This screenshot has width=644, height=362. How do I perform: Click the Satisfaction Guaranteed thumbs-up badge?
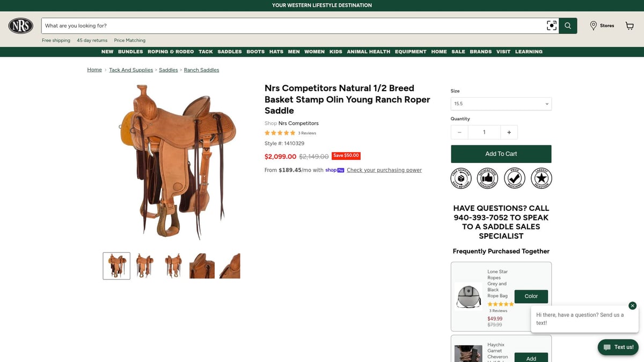[x=487, y=178]
